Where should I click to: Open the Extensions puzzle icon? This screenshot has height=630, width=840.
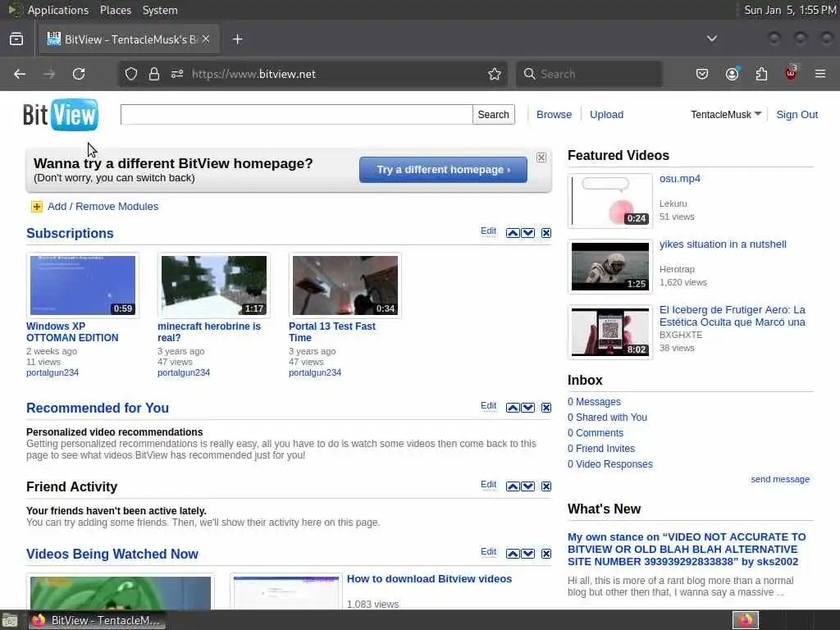click(761, 74)
